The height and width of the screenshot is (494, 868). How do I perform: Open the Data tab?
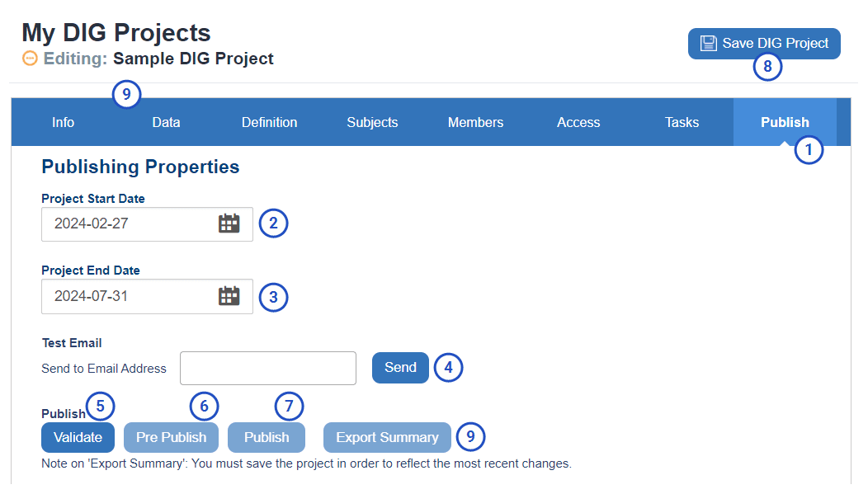tap(166, 122)
